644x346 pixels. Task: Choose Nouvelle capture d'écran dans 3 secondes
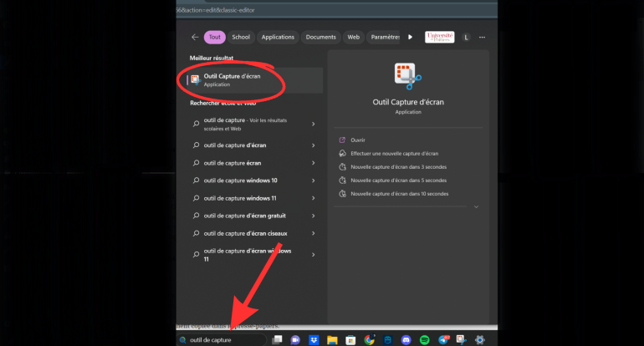(398, 167)
